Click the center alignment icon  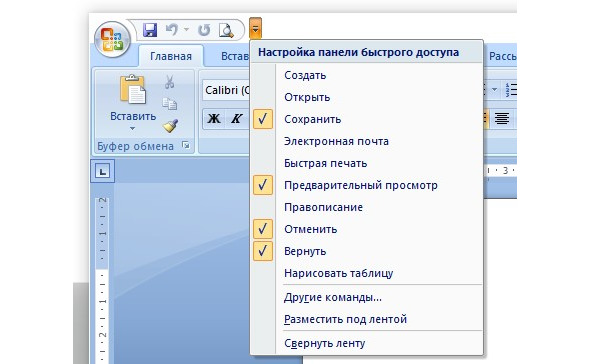(x=502, y=118)
